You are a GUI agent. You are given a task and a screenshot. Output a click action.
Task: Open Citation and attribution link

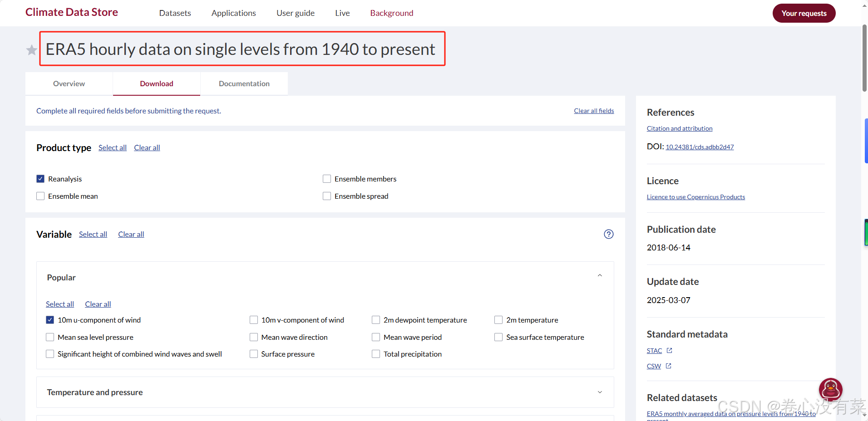[x=680, y=128]
